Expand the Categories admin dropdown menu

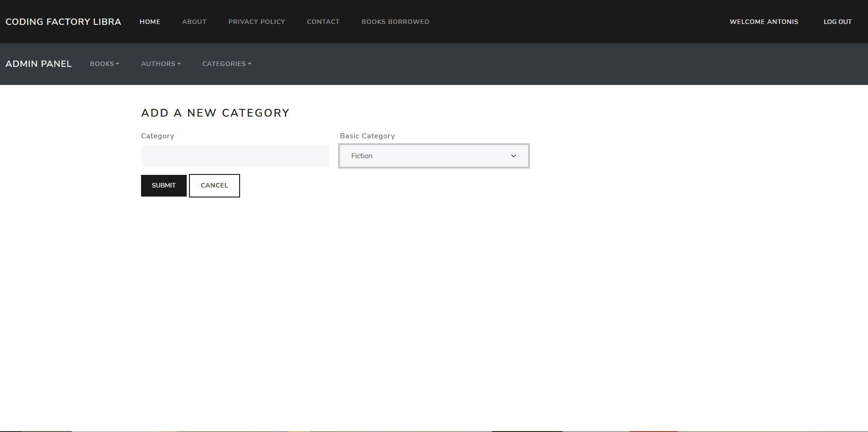tap(226, 64)
